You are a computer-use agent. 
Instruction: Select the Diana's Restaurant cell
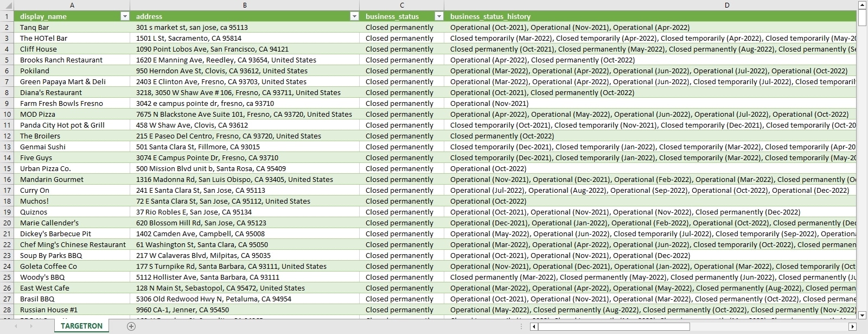coord(72,92)
